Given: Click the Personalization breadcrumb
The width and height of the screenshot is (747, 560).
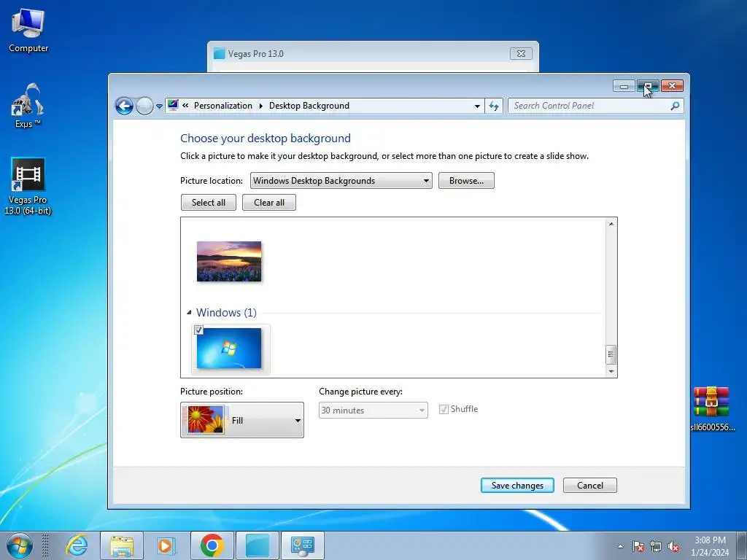Looking at the screenshot, I should pos(223,106).
